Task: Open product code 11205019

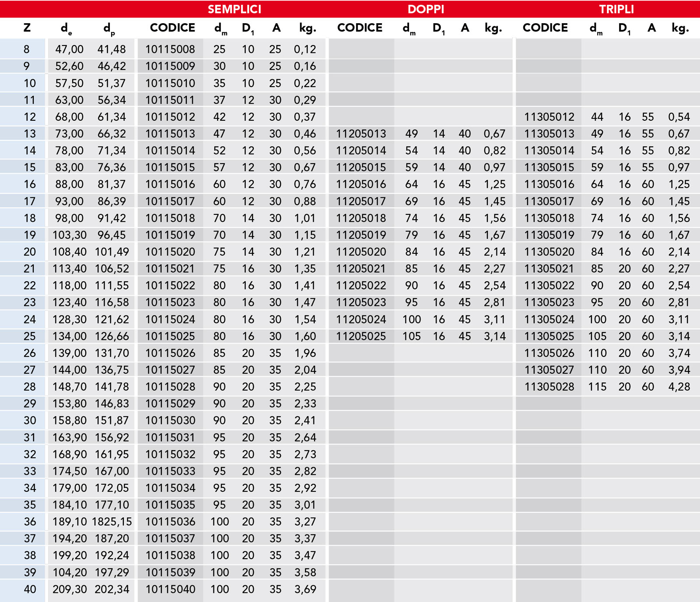Action: tap(361, 235)
